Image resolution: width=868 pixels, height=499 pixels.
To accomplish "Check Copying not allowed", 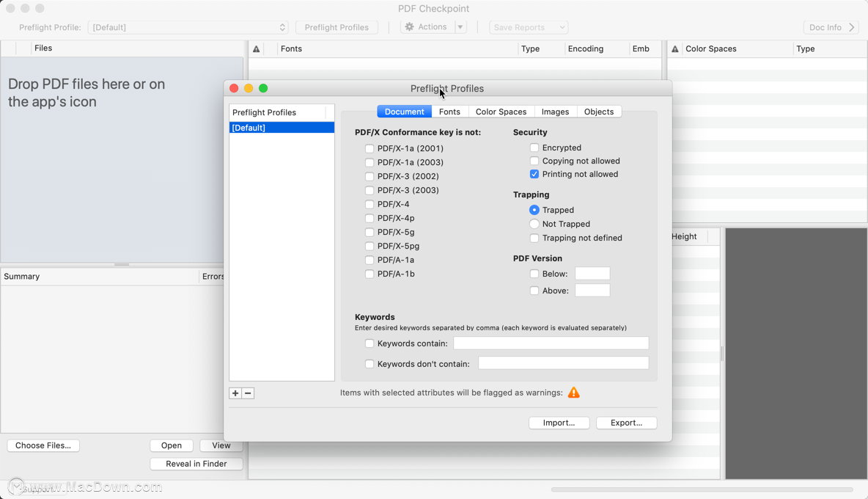I will coord(534,161).
